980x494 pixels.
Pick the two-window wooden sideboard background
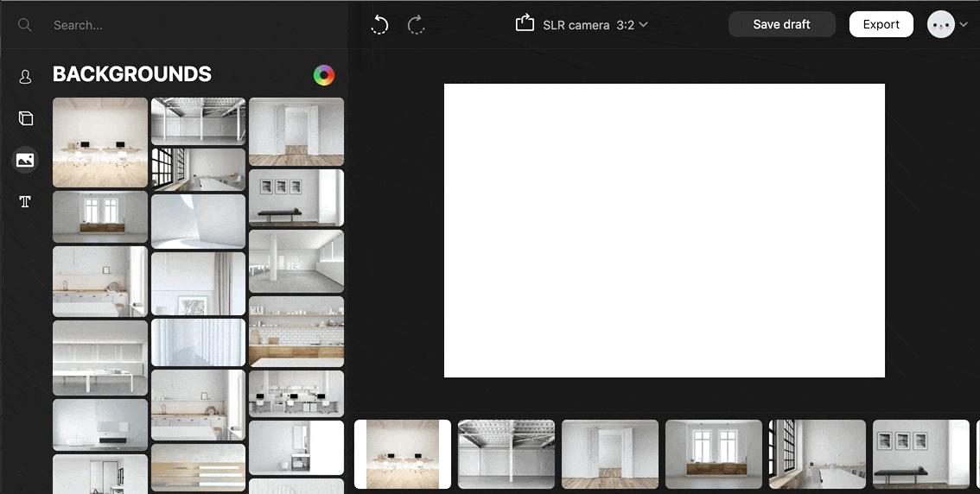pyautogui.click(x=100, y=217)
